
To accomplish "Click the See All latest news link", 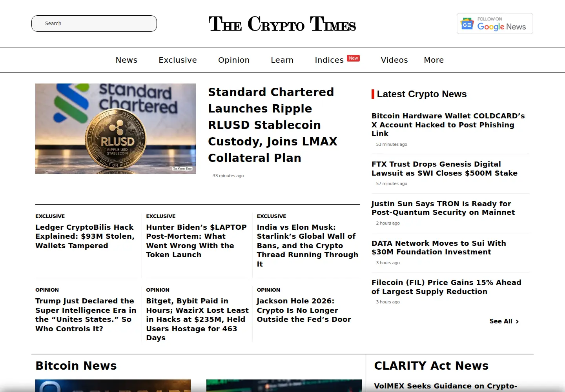I will coord(504,321).
